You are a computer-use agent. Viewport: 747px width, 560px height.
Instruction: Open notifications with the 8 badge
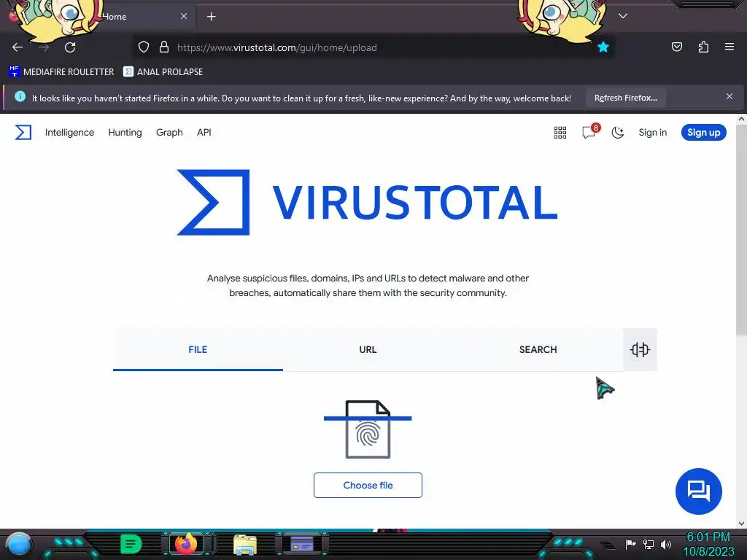pyautogui.click(x=589, y=131)
